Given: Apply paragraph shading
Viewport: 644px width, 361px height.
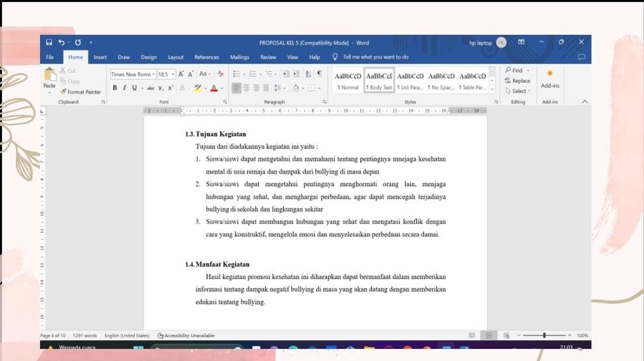Looking at the screenshot, I should (x=296, y=88).
